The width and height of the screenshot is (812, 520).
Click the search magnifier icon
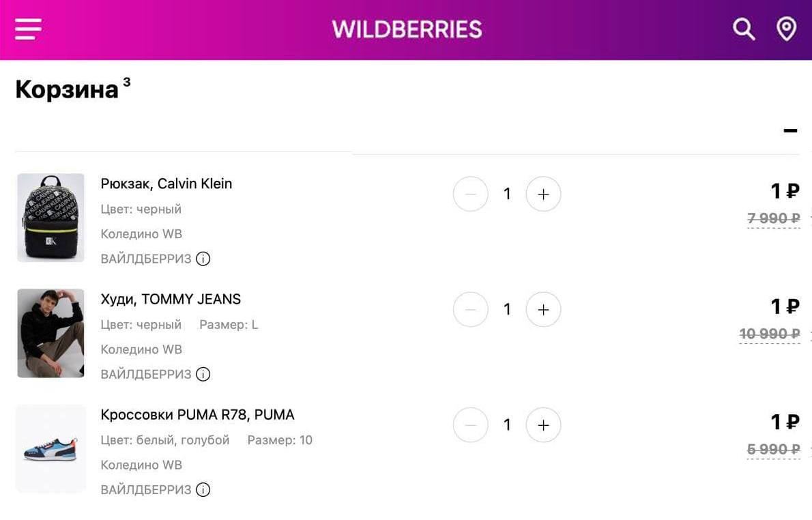pos(743,29)
